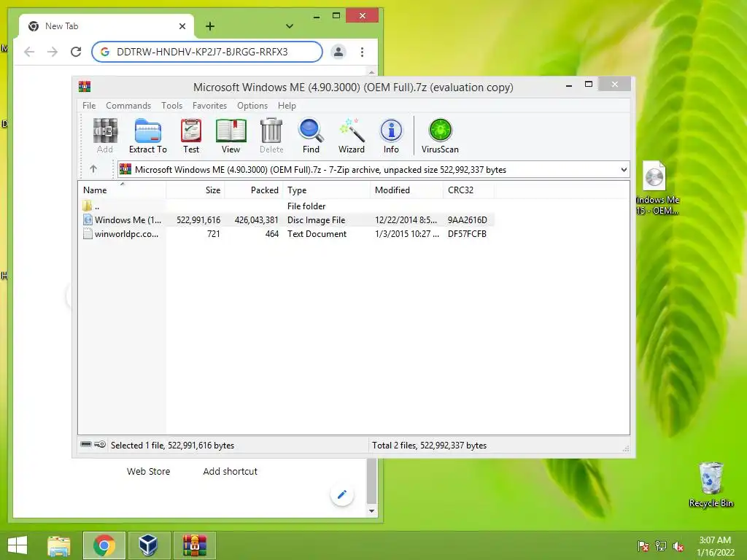
Task: Open Chrome tab search chevron
Action: [x=289, y=26]
